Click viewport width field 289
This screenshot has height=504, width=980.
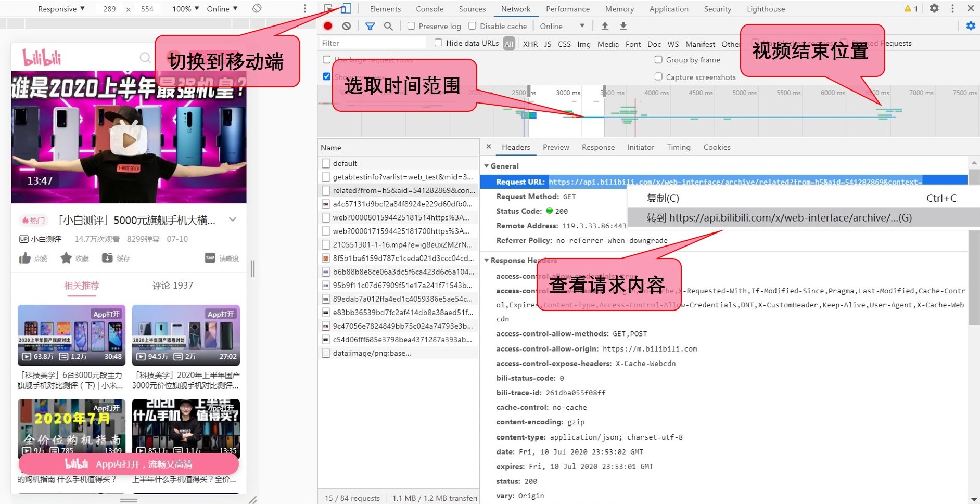(109, 9)
